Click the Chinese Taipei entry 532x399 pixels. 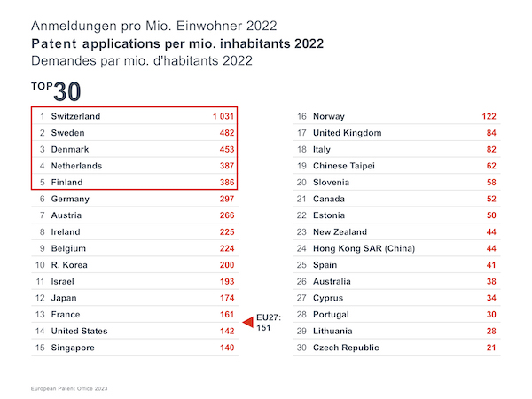(344, 166)
